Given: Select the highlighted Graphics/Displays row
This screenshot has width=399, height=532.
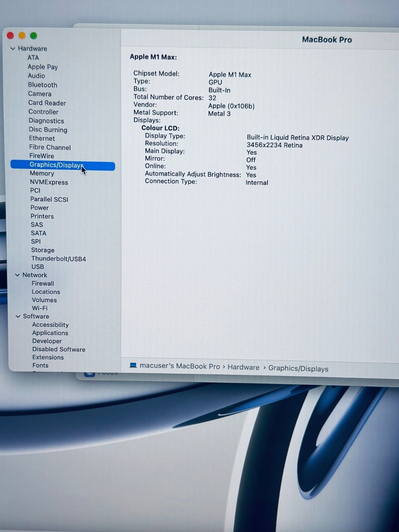Looking at the screenshot, I should coord(63,165).
